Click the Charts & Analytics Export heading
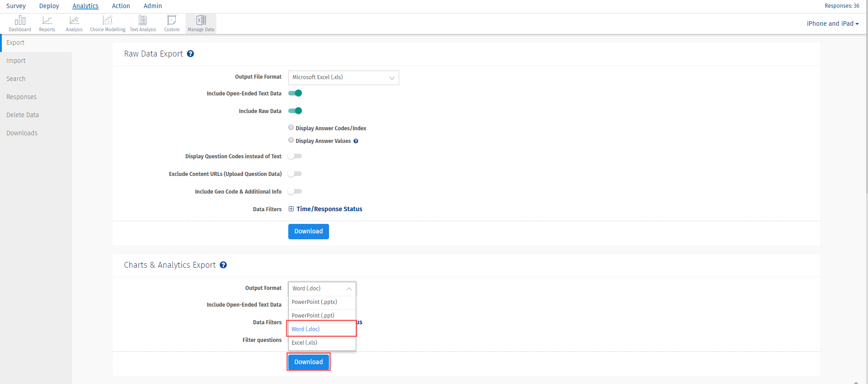Image resolution: width=868 pixels, height=384 pixels. click(170, 265)
